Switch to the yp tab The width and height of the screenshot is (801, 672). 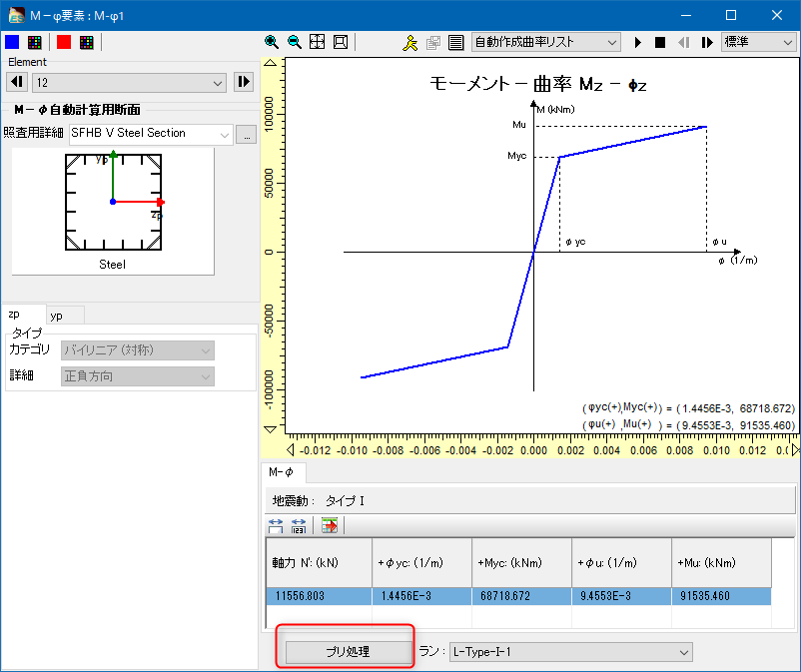[57, 315]
